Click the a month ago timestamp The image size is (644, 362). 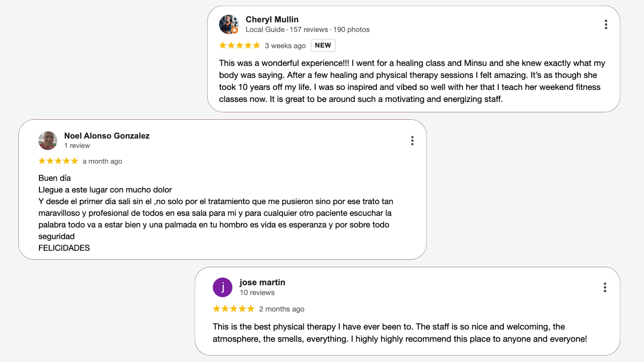click(x=102, y=161)
